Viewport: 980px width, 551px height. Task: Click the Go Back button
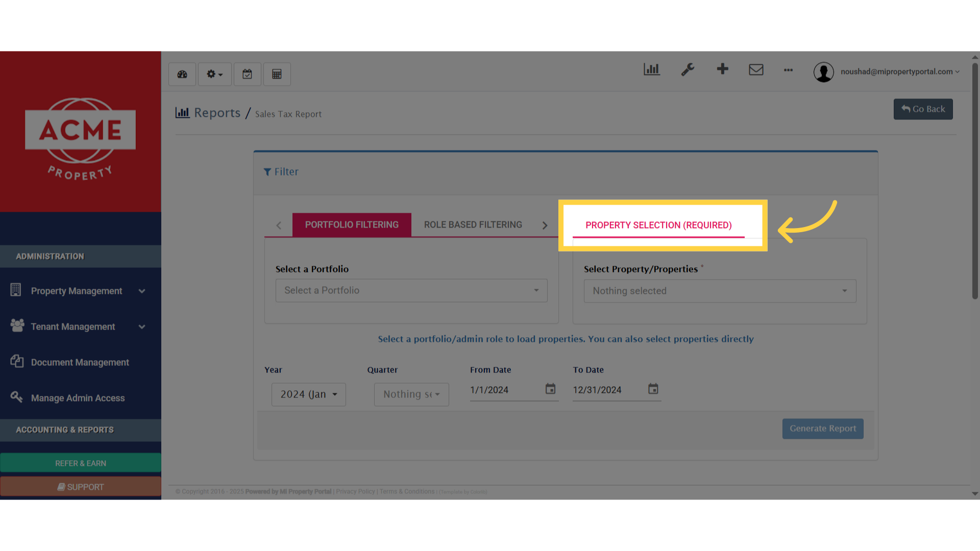[923, 109]
